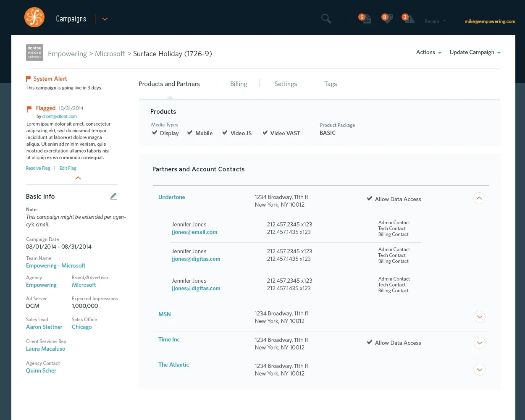This screenshot has width=525, height=420.
Task: Expand the MSN partner row
Action: (479, 317)
